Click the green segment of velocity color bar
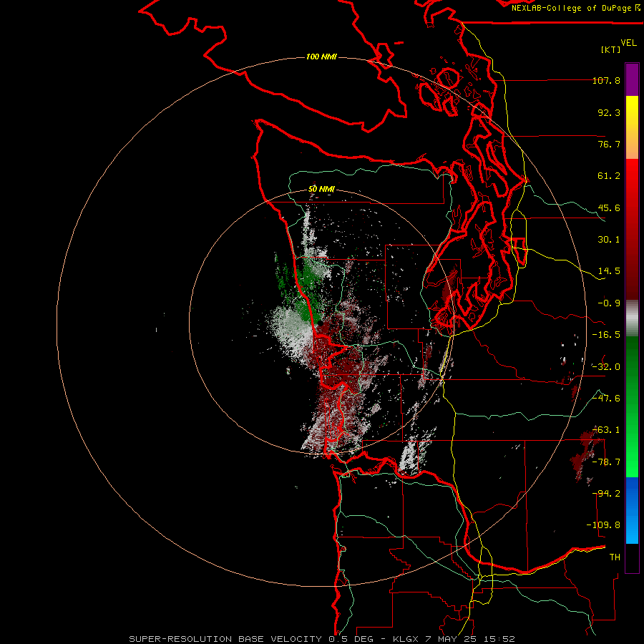Image resolution: width=644 pixels, height=644 pixels. click(x=632, y=406)
